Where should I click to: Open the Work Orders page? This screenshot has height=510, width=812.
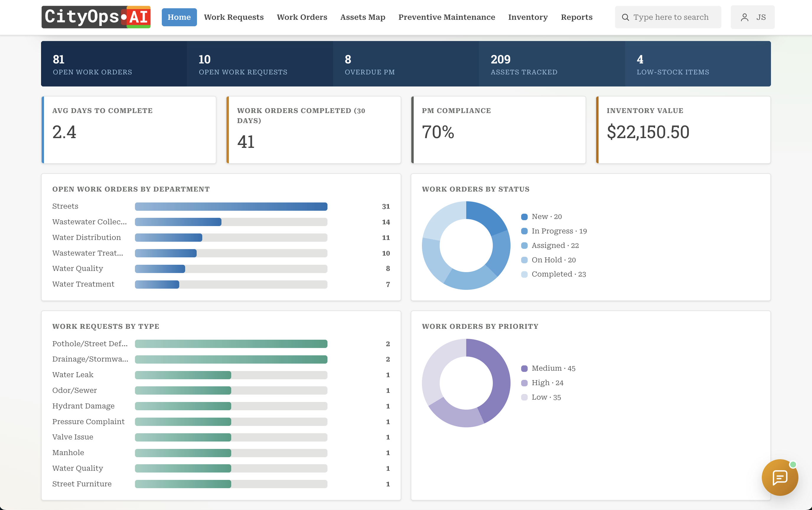pos(302,17)
